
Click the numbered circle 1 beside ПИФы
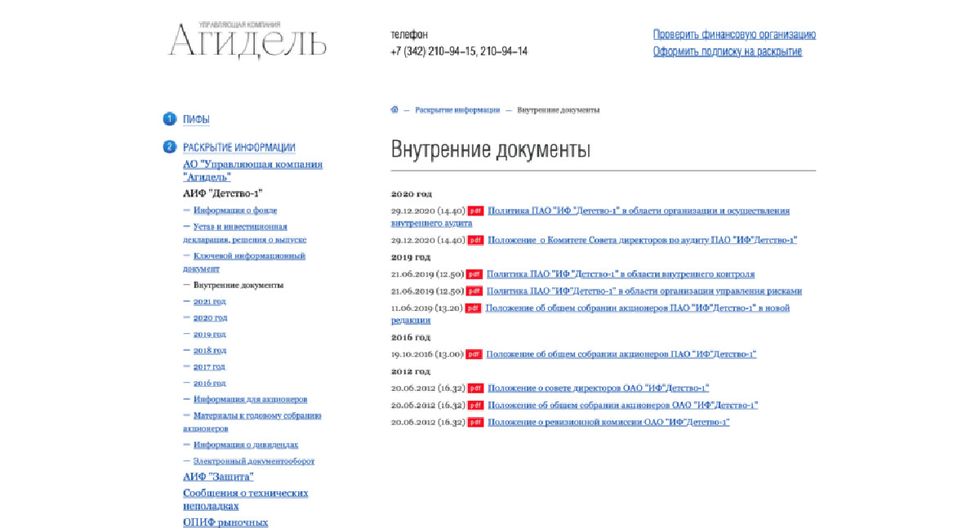(169, 119)
